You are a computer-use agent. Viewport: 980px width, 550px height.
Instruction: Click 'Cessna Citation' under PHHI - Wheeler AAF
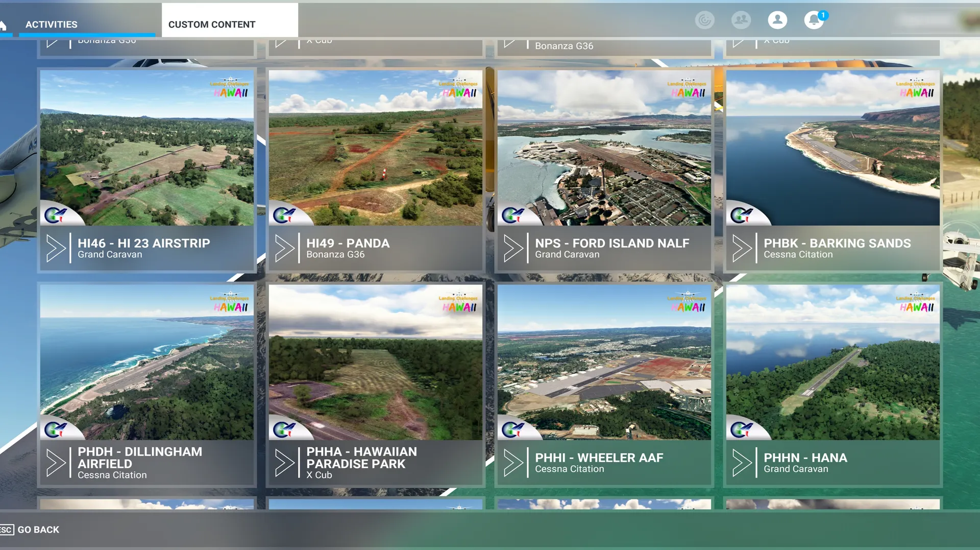point(569,469)
